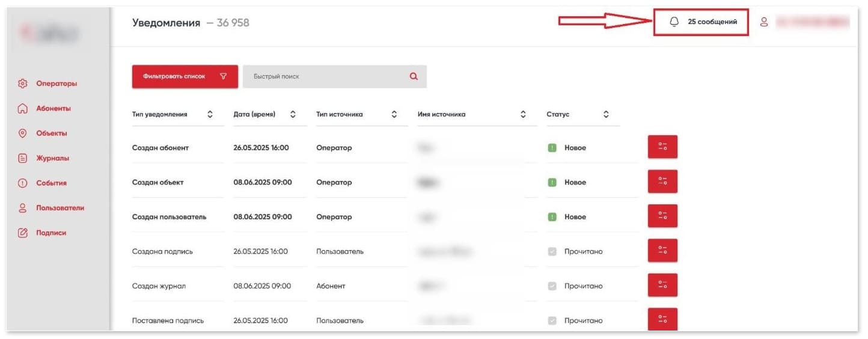
Task: Sort by Тип источника column arrows
Action: (394, 114)
